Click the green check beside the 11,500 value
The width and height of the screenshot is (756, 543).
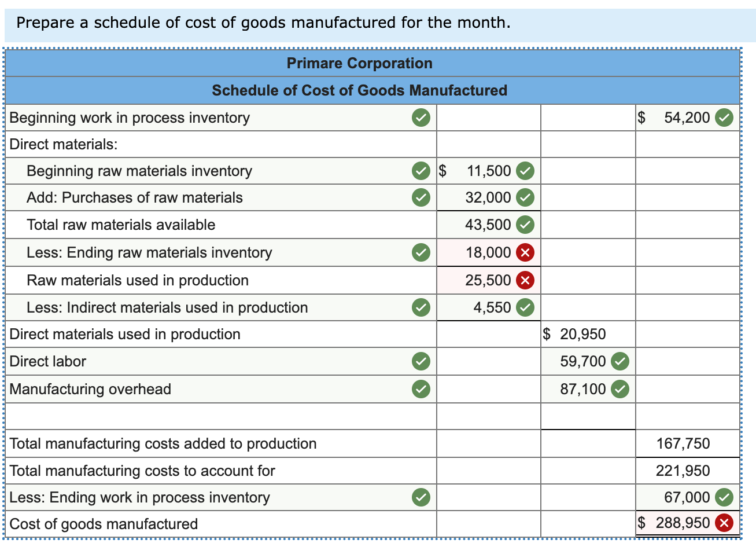tap(525, 171)
